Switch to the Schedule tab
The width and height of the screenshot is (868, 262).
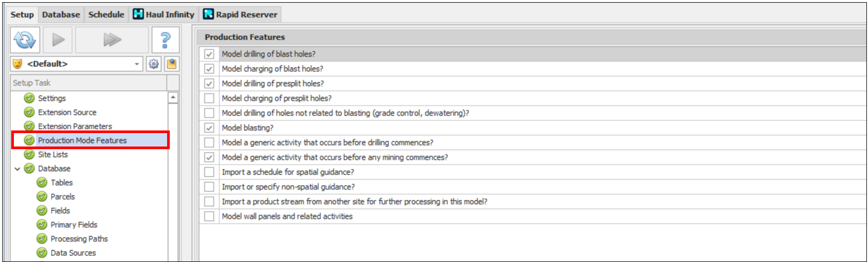[x=106, y=14]
